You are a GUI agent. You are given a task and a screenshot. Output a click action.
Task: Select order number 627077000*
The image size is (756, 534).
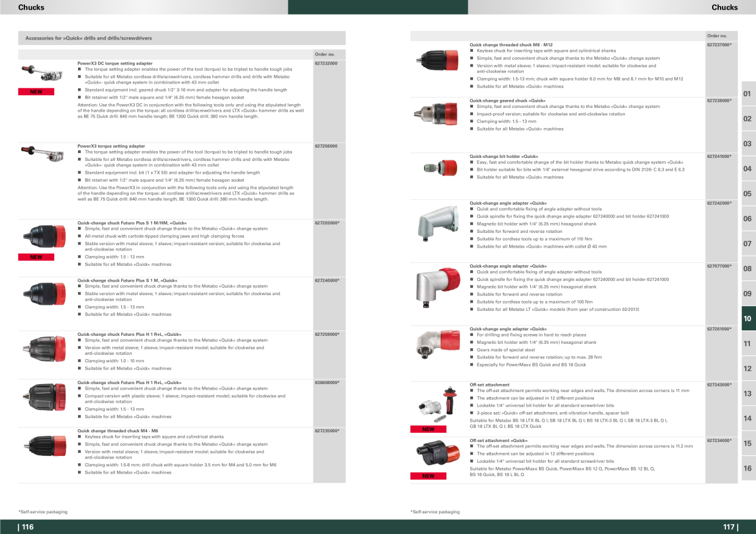click(x=719, y=266)
